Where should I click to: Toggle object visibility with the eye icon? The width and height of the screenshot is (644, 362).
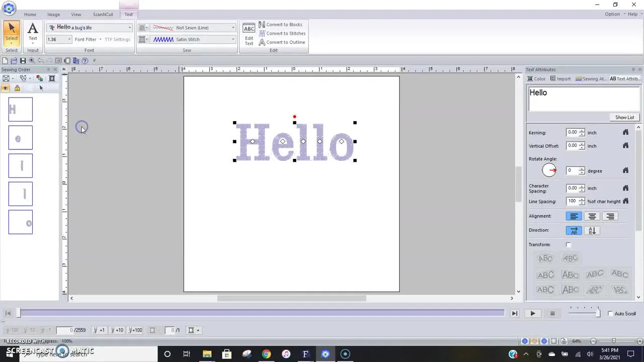coord(5,88)
